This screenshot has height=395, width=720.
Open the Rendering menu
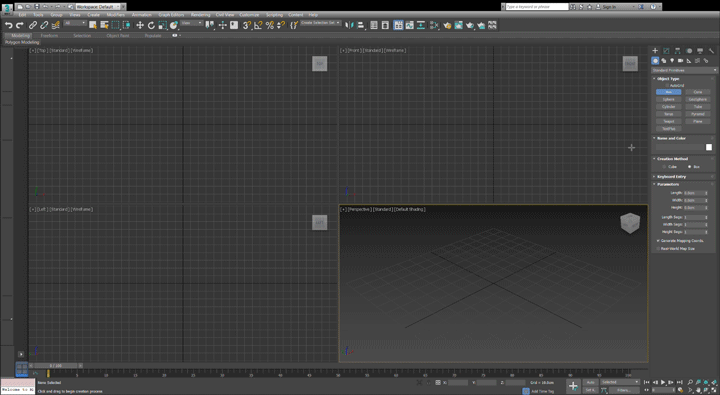click(x=200, y=15)
